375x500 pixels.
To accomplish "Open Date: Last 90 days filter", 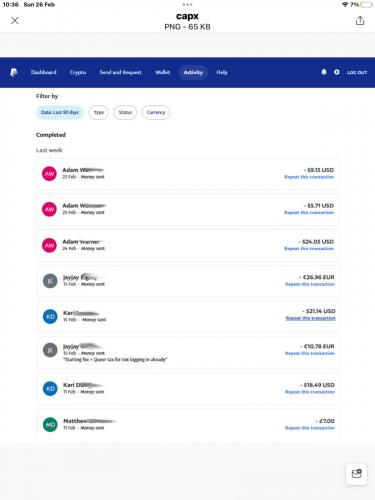I will pyautogui.click(x=60, y=112).
